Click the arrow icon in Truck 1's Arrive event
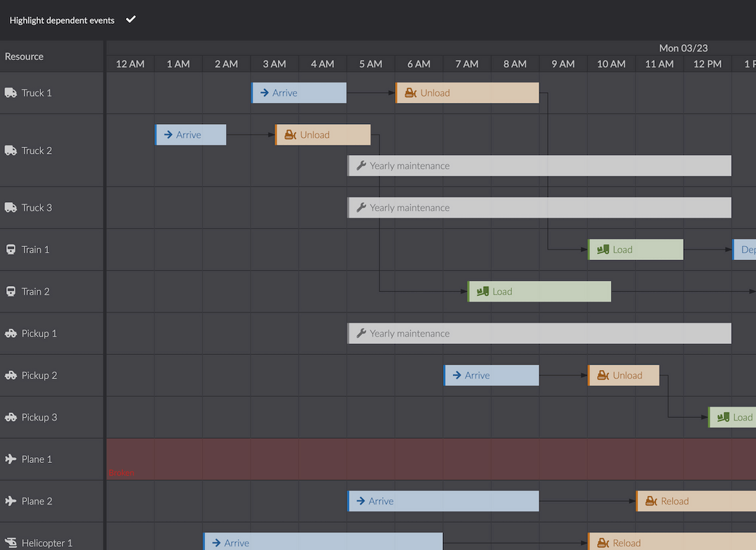The height and width of the screenshot is (550, 756). pyautogui.click(x=265, y=92)
